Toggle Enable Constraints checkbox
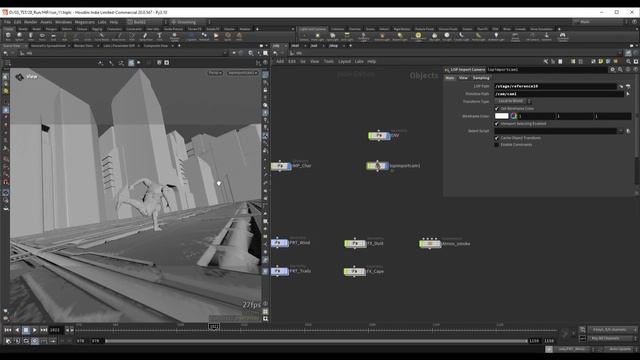Viewport: 640px width, 360px height. click(x=497, y=145)
